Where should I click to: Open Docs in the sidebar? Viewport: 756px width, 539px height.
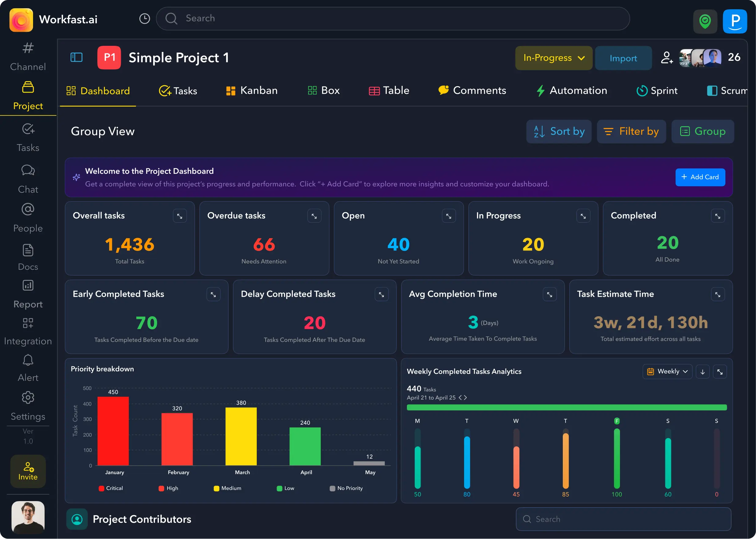pos(28,258)
